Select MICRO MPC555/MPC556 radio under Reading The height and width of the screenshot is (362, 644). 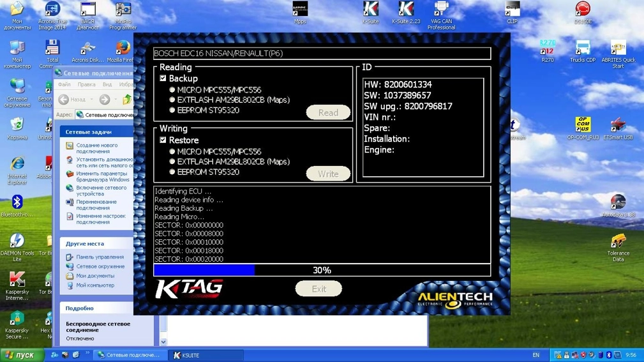(x=172, y=89)
